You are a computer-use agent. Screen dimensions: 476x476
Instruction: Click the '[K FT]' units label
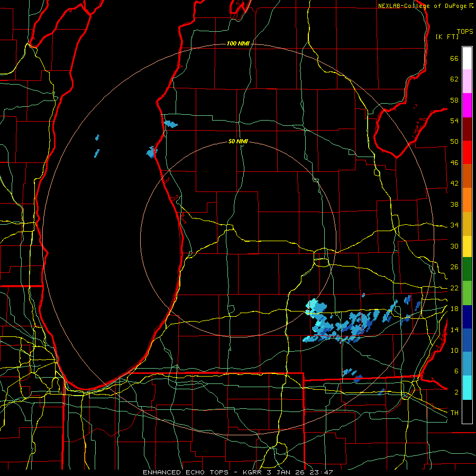pos(447,36)
